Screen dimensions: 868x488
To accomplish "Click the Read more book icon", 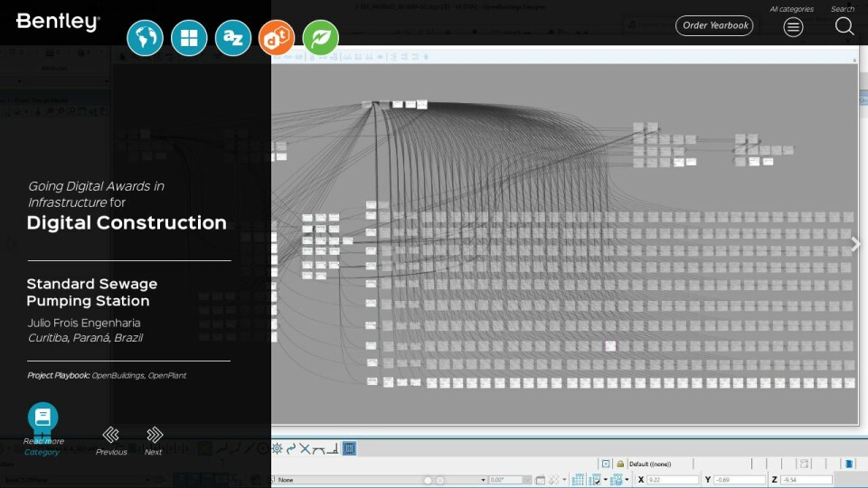I will click(42, 418).
